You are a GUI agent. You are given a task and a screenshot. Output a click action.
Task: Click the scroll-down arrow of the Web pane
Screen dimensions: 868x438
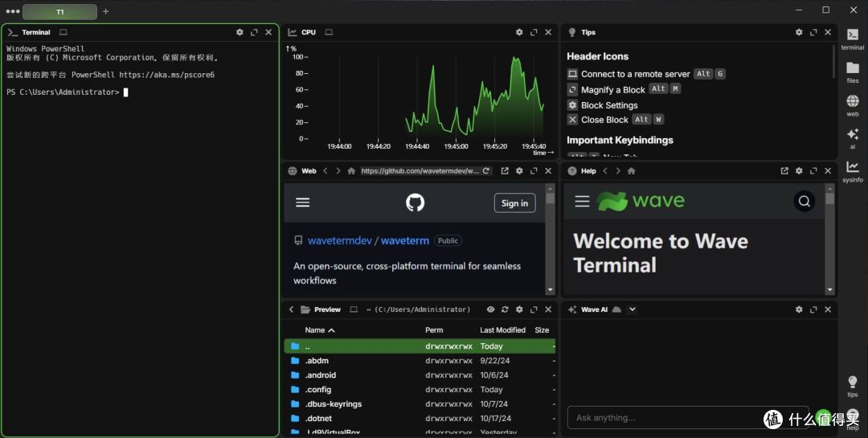[x=550, y=289]
